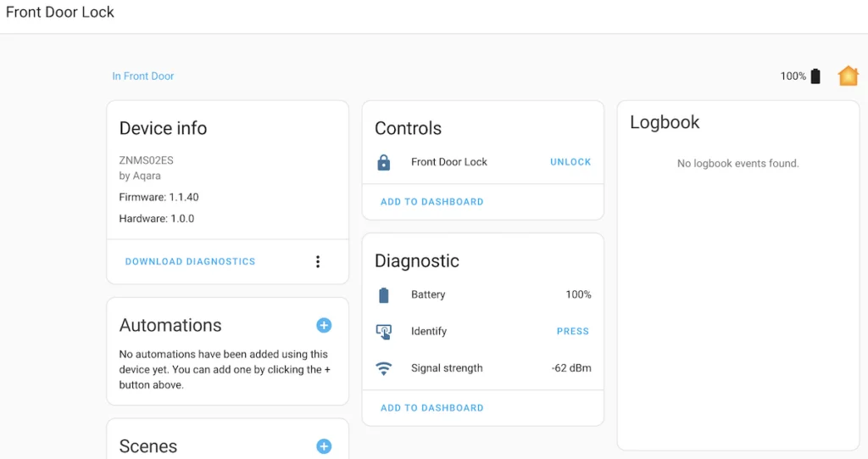Add Diagnostic entities to dashboard
The image size is (868, 459).
click(431, 408)
